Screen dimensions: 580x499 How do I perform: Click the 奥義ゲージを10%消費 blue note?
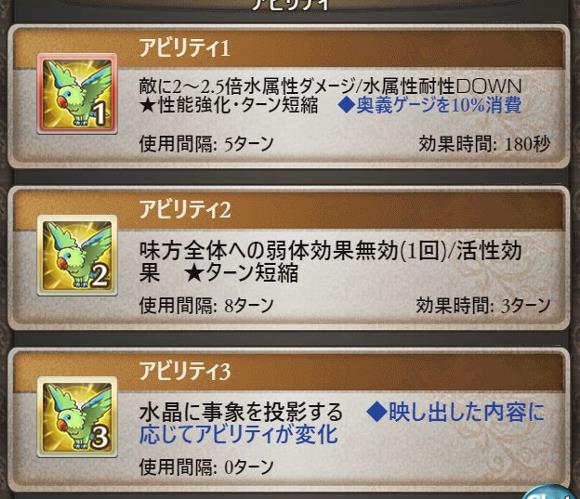(429, 105)
